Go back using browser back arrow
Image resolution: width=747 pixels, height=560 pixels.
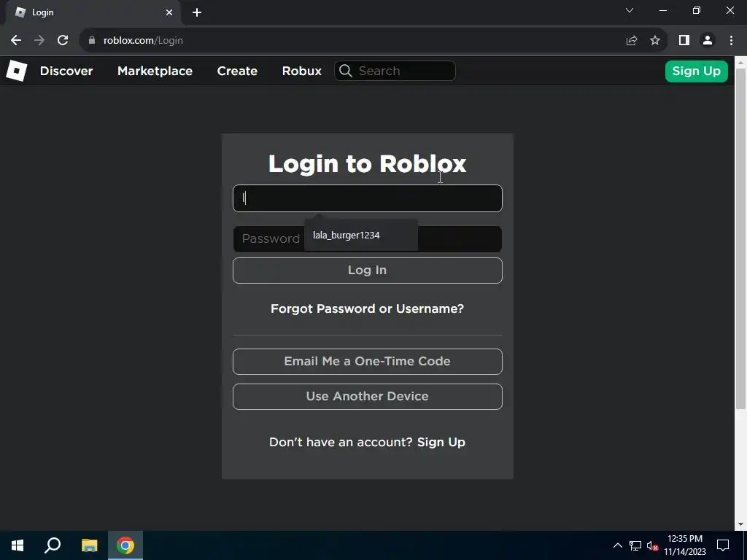16,41
